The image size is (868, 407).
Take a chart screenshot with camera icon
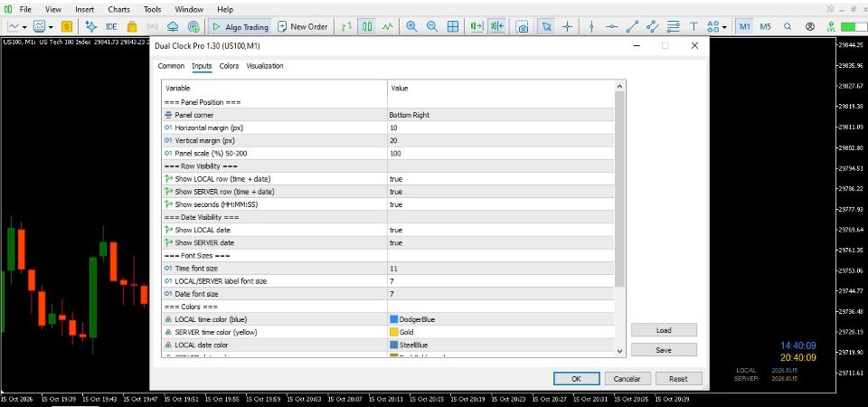[522, 26]
